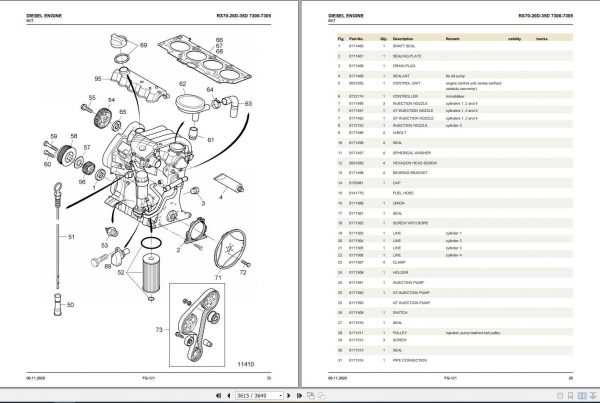
Task: Click the Qty column header
Action: 383,39
